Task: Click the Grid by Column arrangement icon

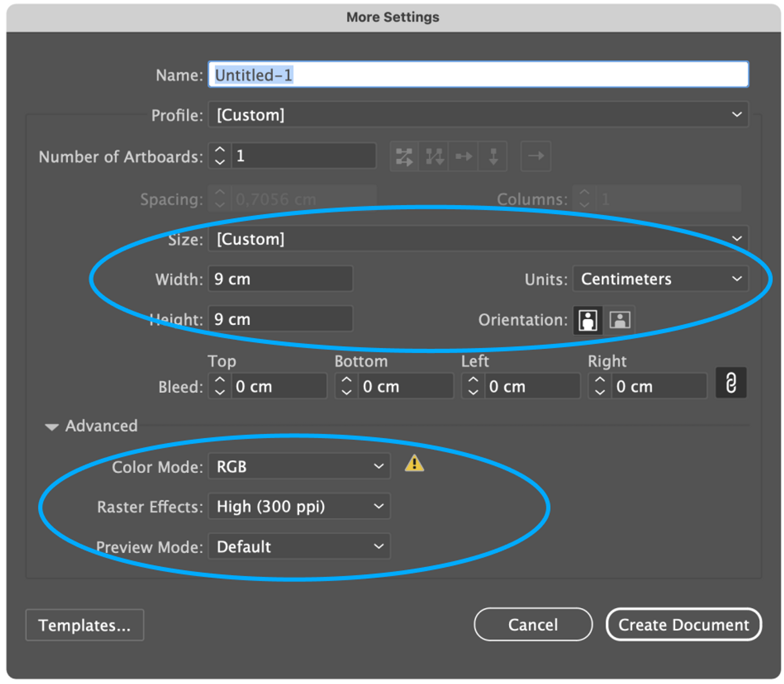Action: click(434, 156)
